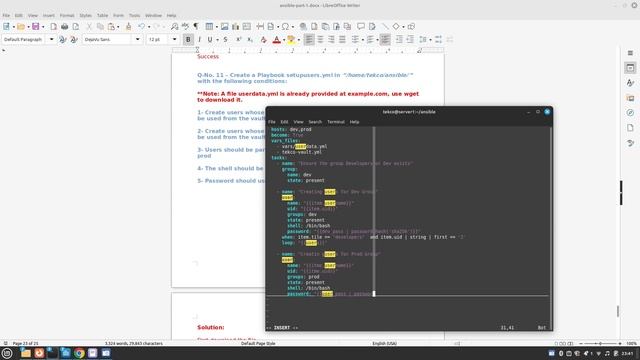Undo the last action
Screen dimensions: 640x360
tap(141, 27)
